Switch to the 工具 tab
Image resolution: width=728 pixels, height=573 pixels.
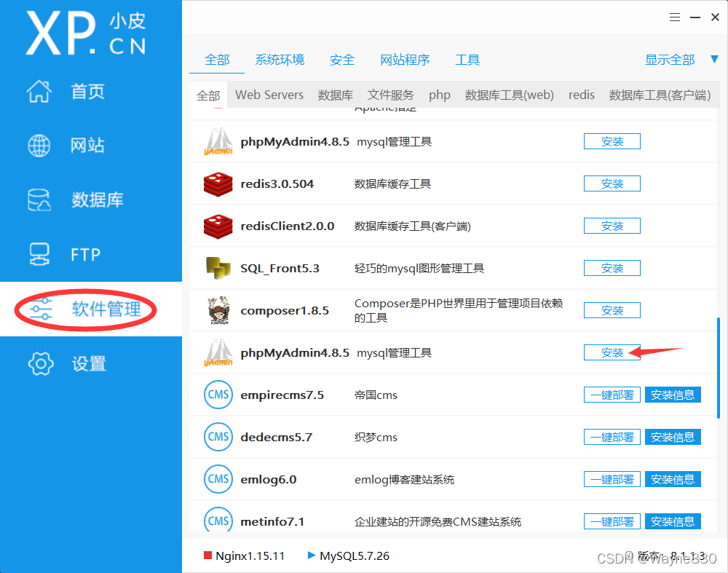(x=467, y=60)
